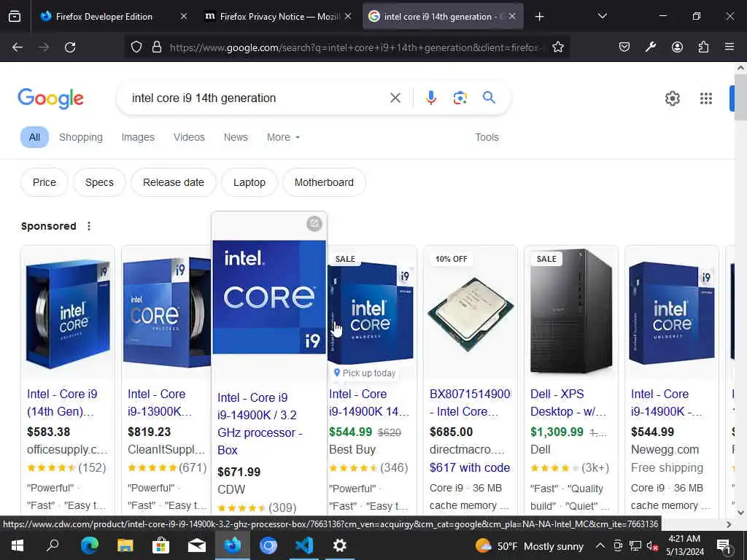Open CDW i9-14900K 3.2 GHz processor link
The width and height of the screenshot is (747, 560).
[x=260, y=424]
